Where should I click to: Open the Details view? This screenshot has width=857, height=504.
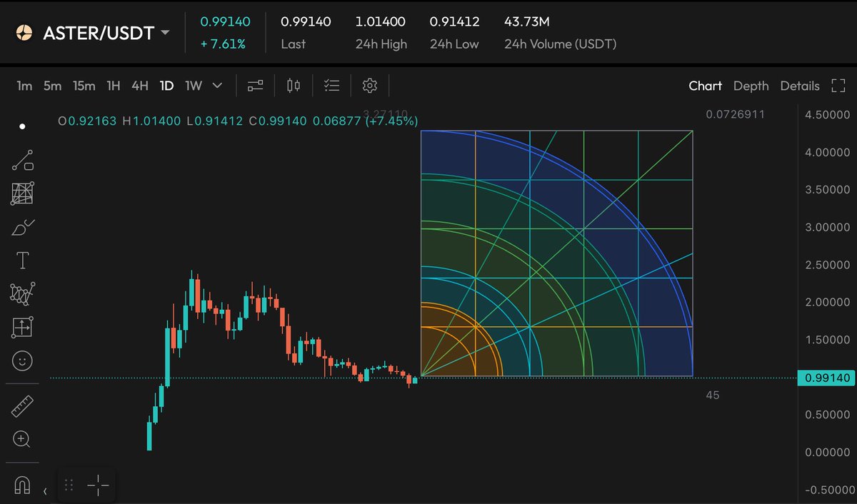click(800, 86)
